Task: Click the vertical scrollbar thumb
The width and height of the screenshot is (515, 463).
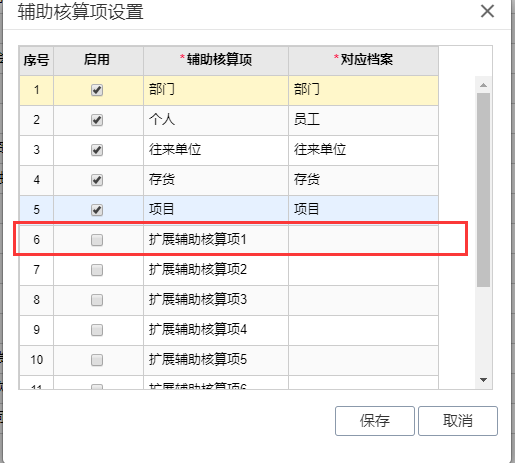Action: 483,190
